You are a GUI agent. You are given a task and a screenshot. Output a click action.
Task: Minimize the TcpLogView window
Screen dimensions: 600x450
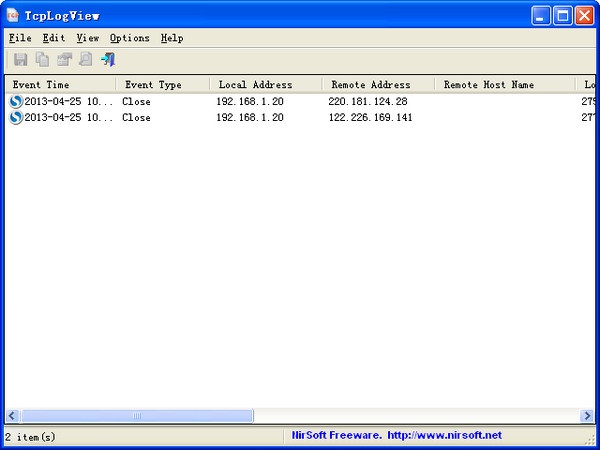click(541, 16)
